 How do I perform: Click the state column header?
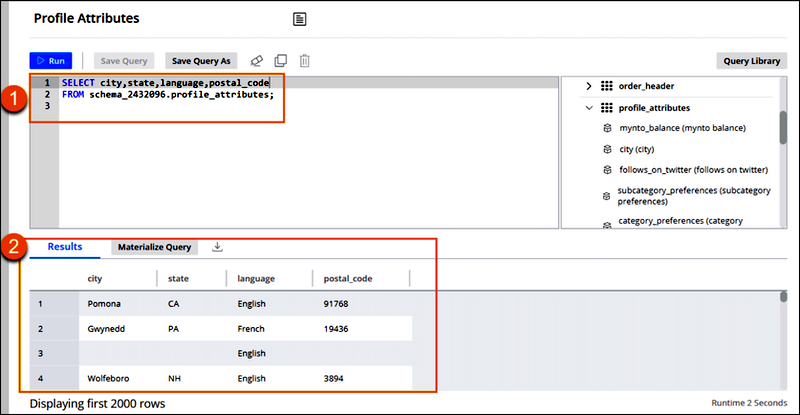[178, 279]
